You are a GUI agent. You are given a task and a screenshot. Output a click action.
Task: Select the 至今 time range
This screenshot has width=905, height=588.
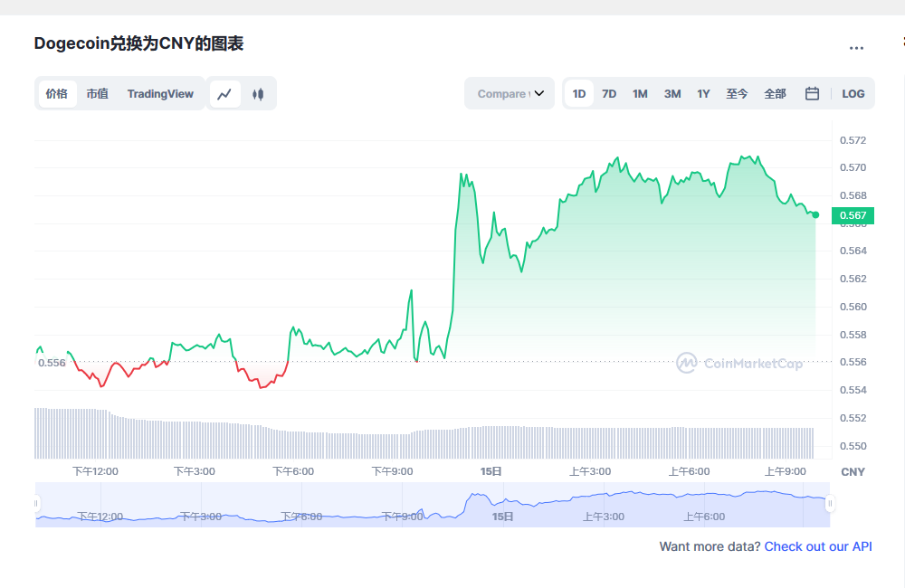tap(737, 93)
